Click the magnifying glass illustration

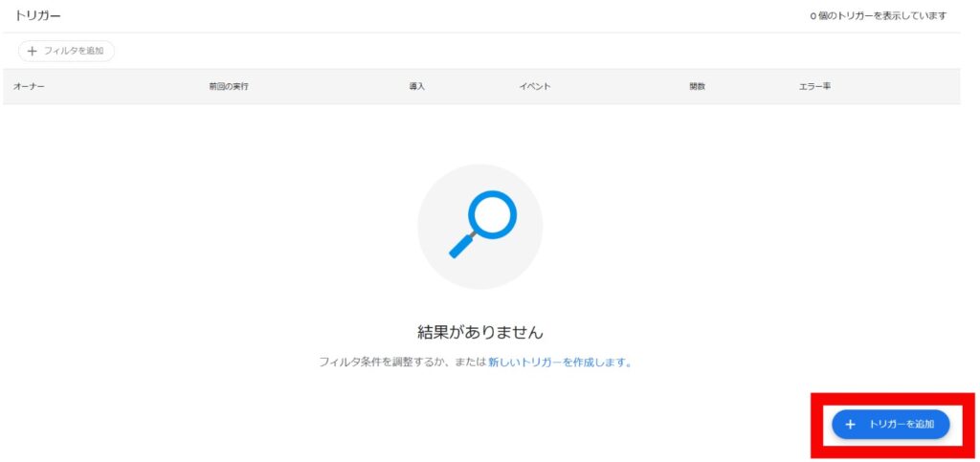click(x=480, y=226)
